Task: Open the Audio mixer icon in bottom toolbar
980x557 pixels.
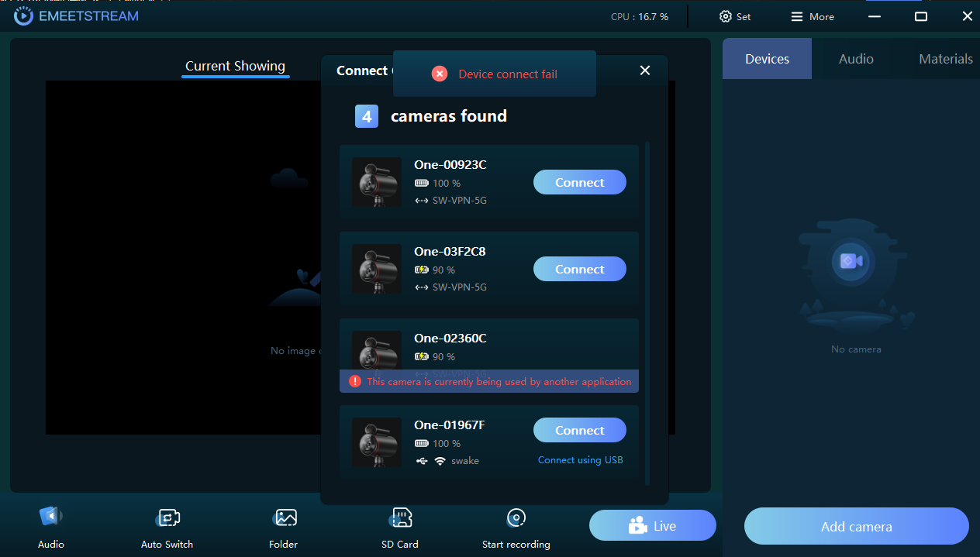Action: [x=50, y=517]
